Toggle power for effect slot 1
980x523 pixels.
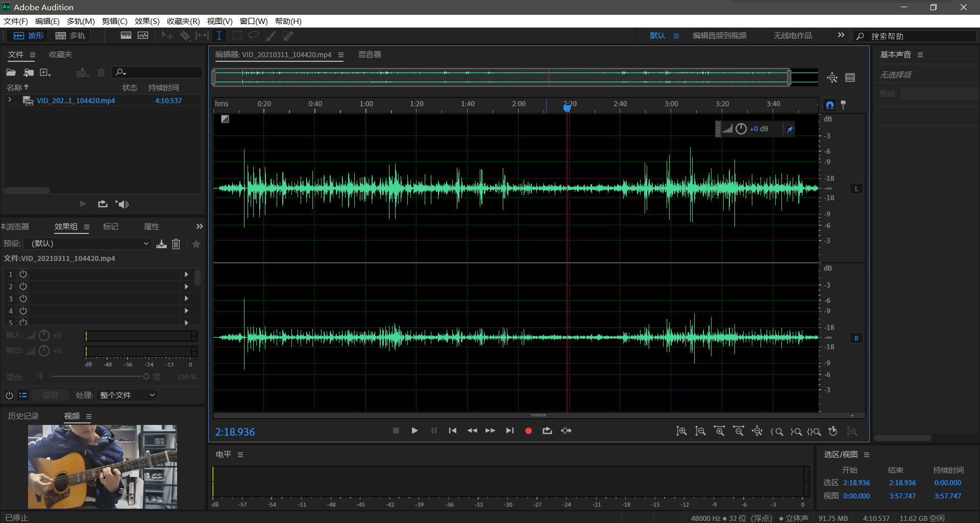23,274
